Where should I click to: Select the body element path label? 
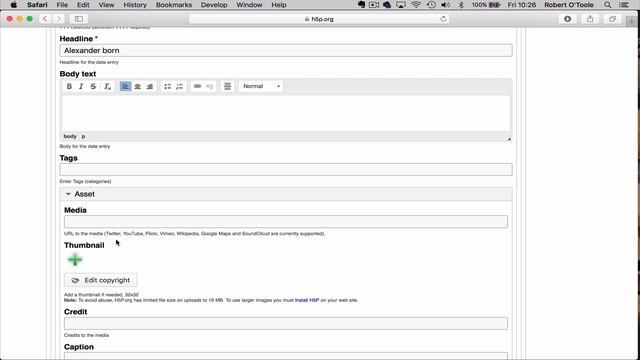click(x=70, y=136)
